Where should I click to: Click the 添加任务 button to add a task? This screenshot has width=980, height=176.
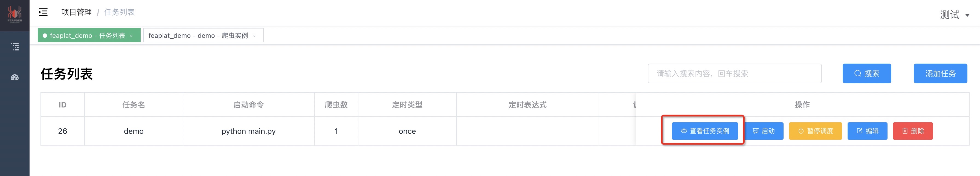tap(940, 73)
